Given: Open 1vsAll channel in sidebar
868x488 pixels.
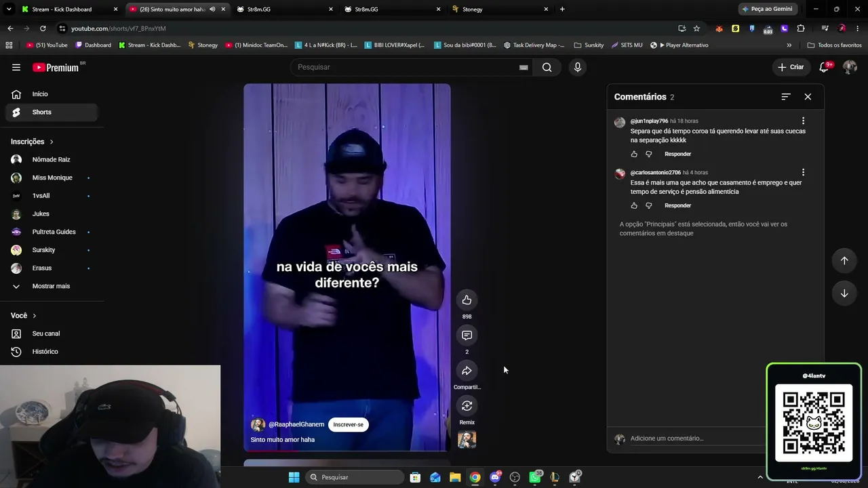Looking at the screenshot, I should [52, 196].
